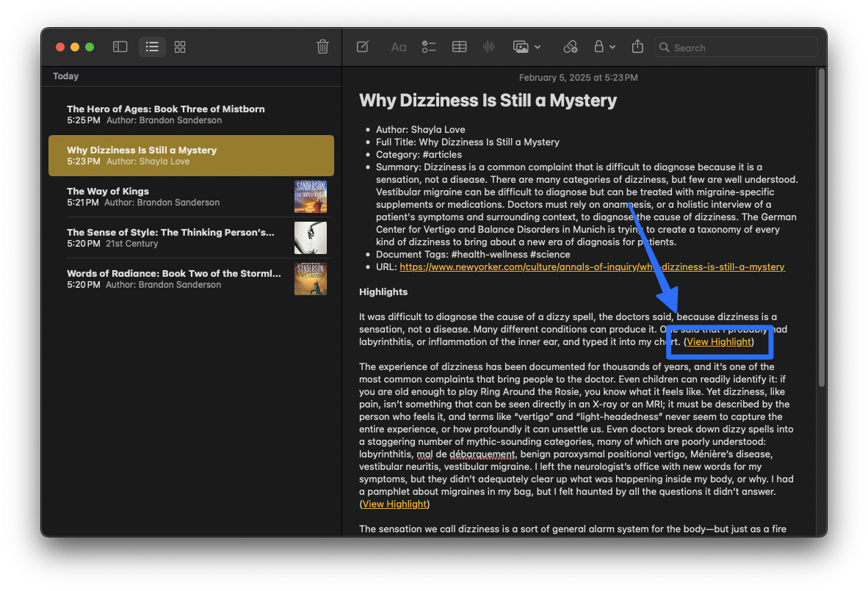Toggle the sidebar folders panel

[x=120, y=47]
